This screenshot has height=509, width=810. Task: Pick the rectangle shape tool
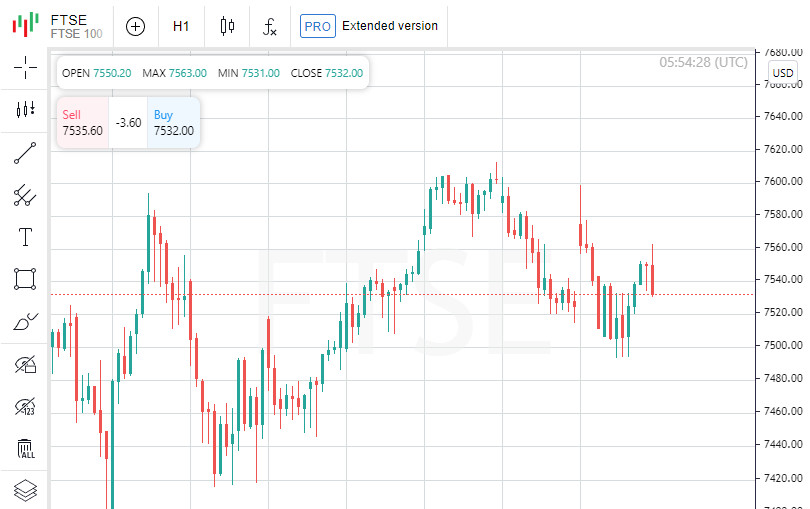[x=25, y=279]
